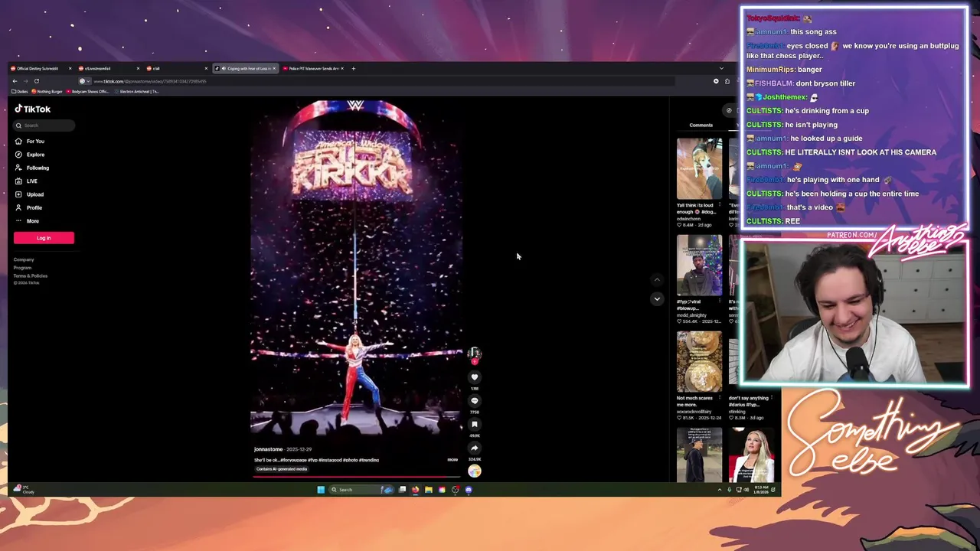Screen dimensions: 980x551
Task: Open the Profile page
Action: pos(29,207)
